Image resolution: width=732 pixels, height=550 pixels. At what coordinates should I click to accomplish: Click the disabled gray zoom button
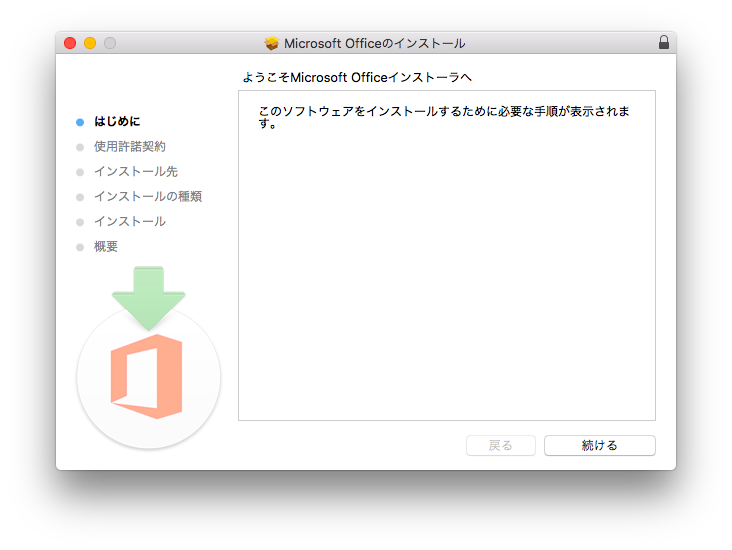pyautogui.click(x=110, y=43)
